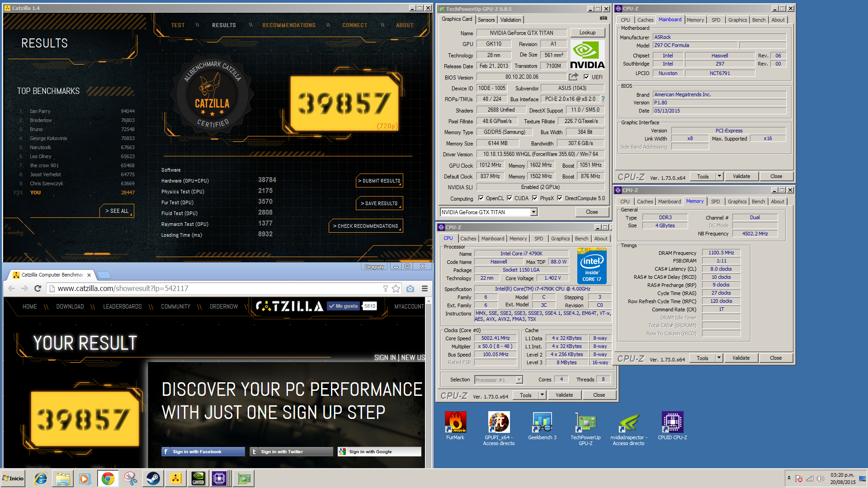
Task: Open the GPU selection dropdown in GPU-Z
Action: [534, 212]
